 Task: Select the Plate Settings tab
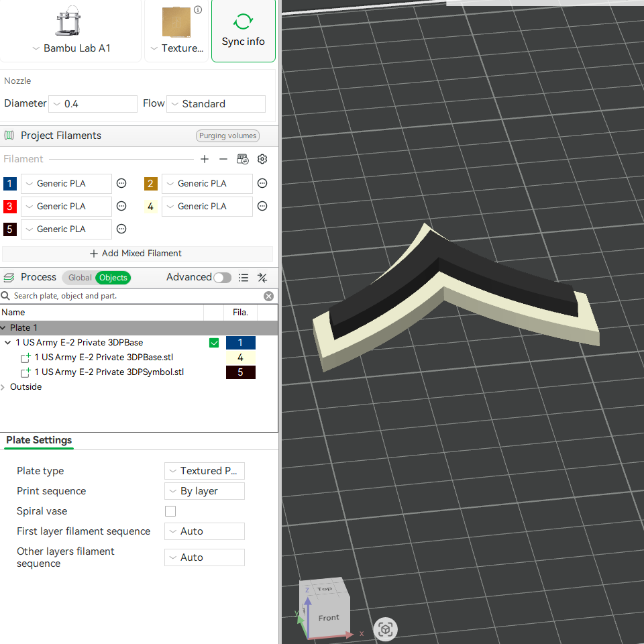coord(39,440)
